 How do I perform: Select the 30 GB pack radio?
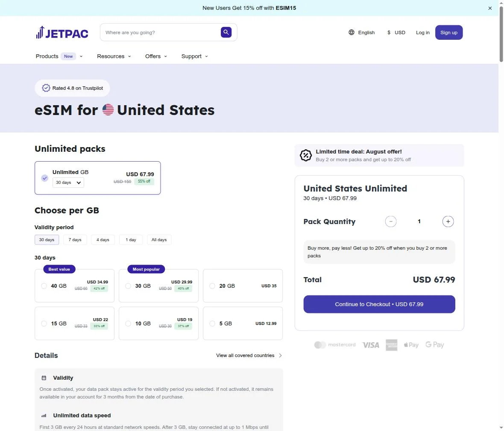128,286
